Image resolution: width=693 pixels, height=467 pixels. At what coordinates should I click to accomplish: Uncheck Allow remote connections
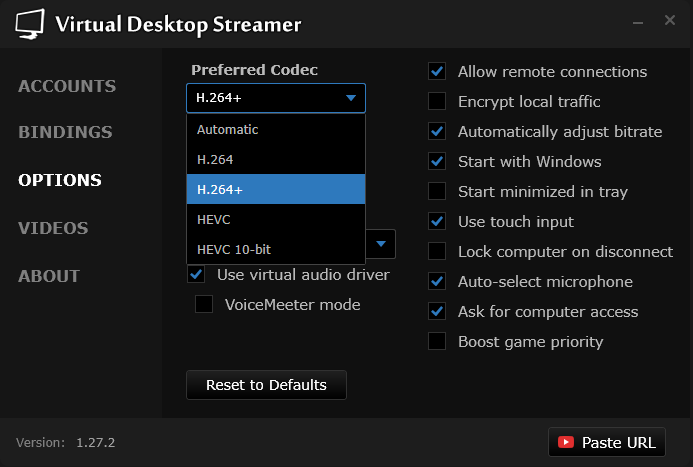tap(437, 71)
